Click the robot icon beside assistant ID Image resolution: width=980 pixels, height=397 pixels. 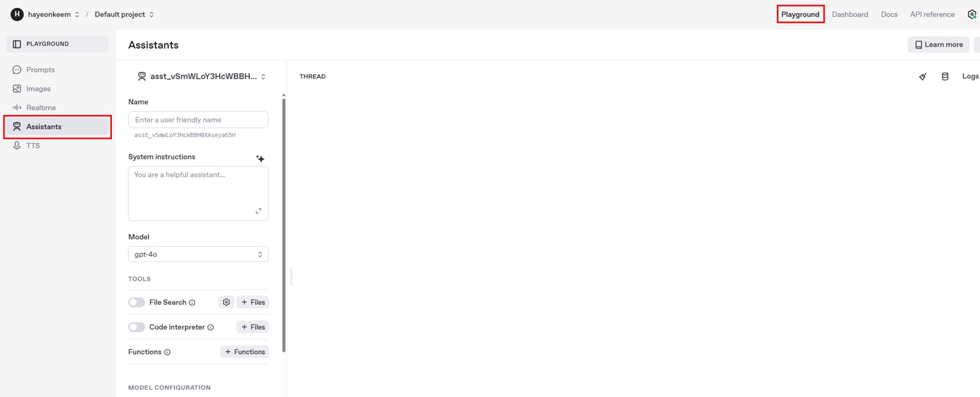[141, 76]
